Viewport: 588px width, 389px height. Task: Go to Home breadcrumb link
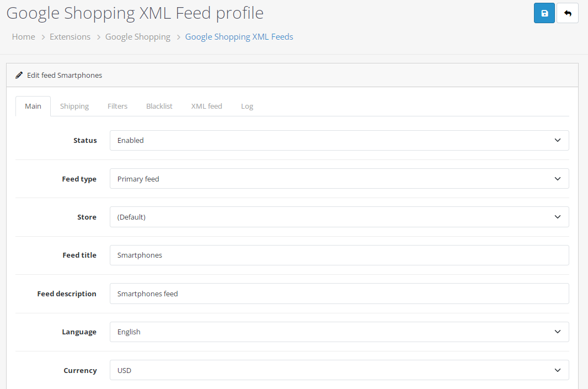click(x=23, y=37)
